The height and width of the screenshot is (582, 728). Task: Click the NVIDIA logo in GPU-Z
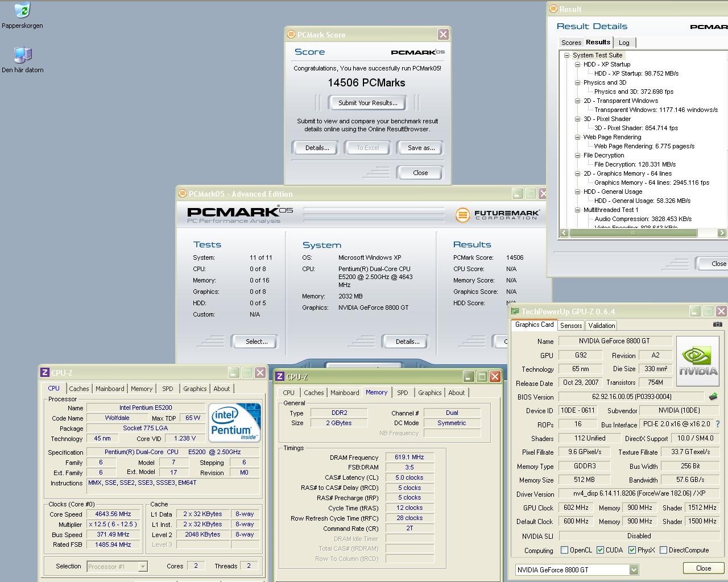pos(698,361)
